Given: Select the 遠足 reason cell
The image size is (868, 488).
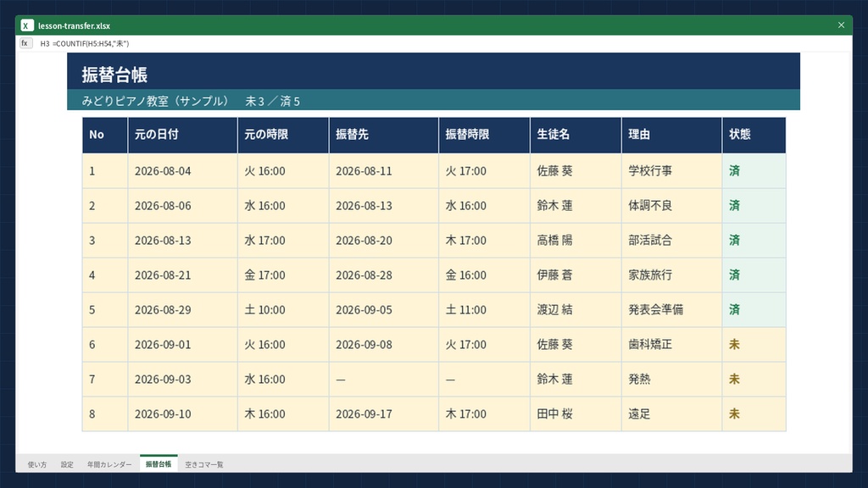Looking at the screenshot, I should point(672,413).
